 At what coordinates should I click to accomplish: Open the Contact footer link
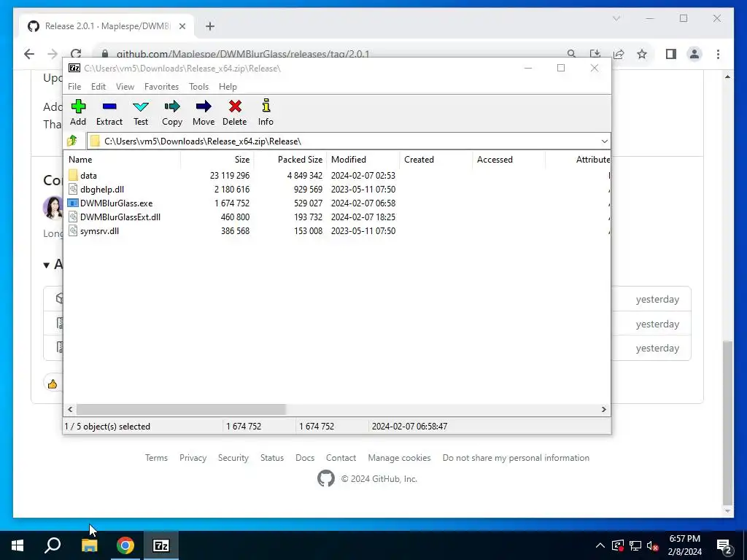click(341, 458)
